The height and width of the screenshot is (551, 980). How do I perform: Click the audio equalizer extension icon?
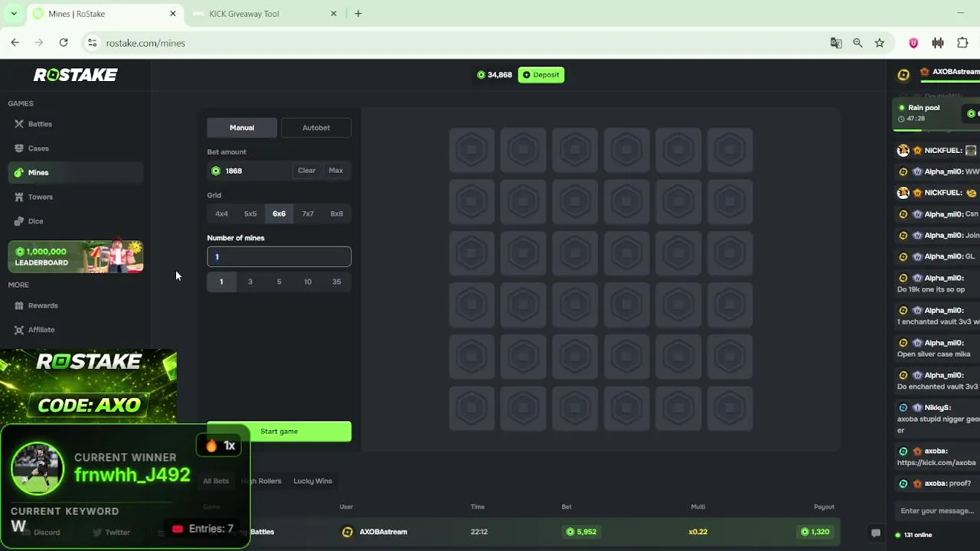pyautogui.click(x=938, y=43)
